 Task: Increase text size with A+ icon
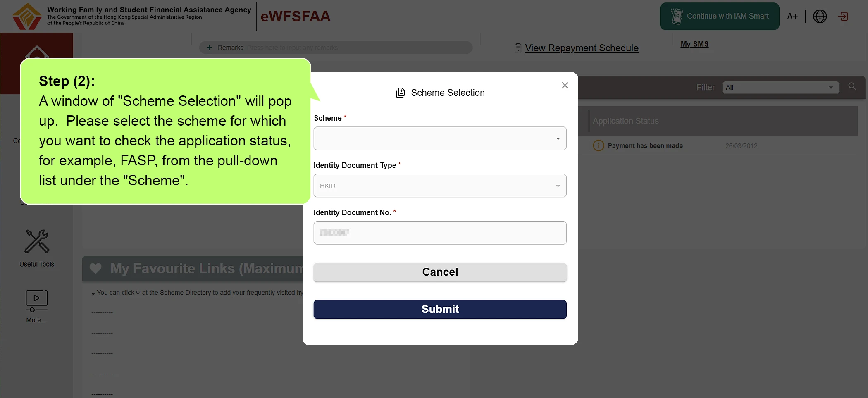click(792, 17)
